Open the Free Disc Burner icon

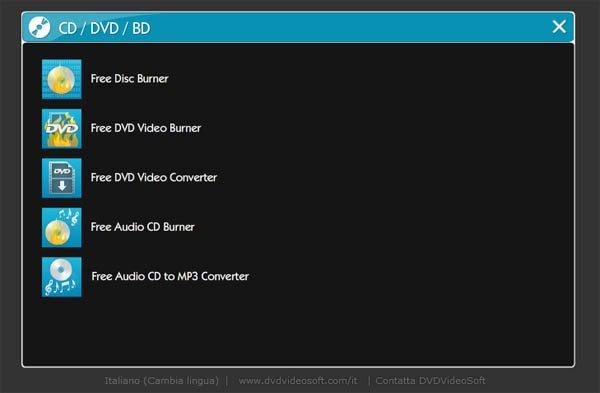pyautogui.click(x=62, y=79)
